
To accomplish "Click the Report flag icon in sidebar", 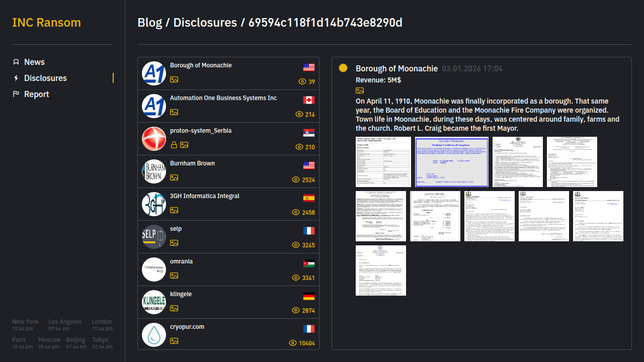I will coord(16,94).
